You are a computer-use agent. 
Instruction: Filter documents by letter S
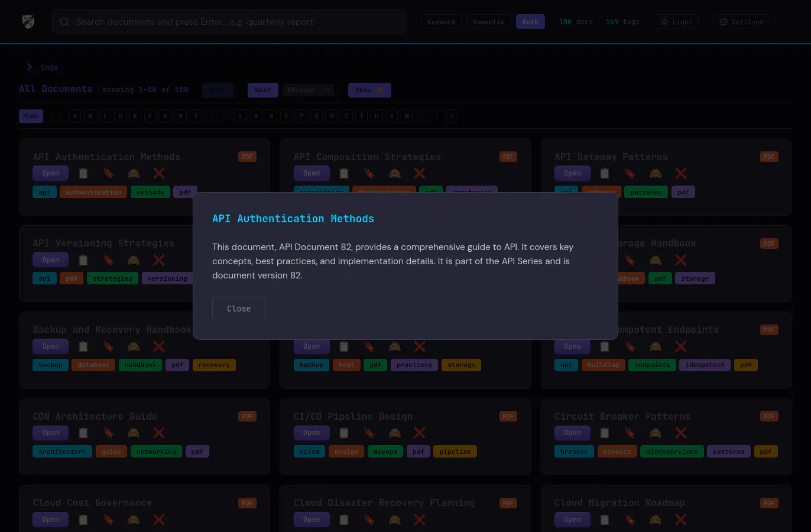(x=346, y=116)
